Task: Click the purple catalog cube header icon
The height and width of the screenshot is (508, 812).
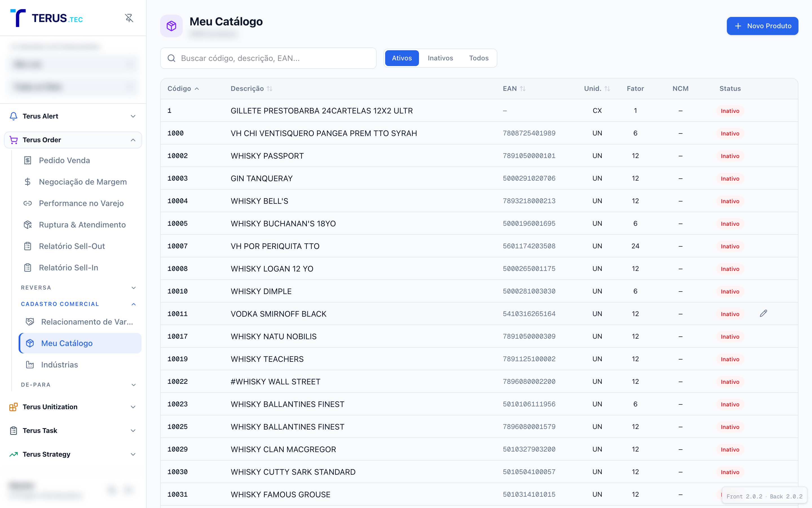Action: [x=171, y=26]
